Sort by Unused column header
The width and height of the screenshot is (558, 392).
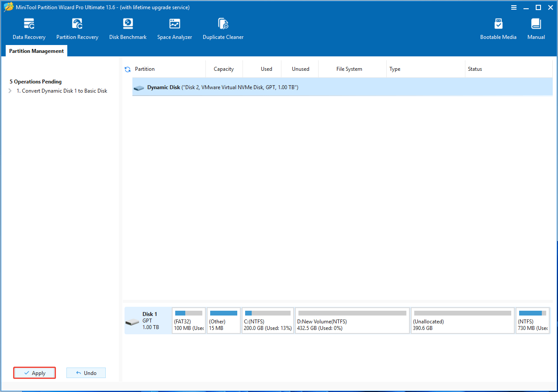coord(301,69)
